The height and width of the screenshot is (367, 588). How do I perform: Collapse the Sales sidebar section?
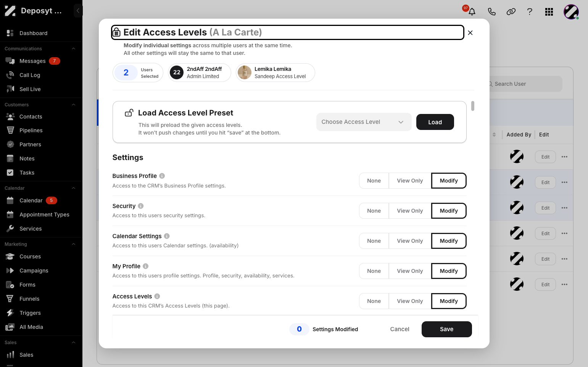point(74,343)
